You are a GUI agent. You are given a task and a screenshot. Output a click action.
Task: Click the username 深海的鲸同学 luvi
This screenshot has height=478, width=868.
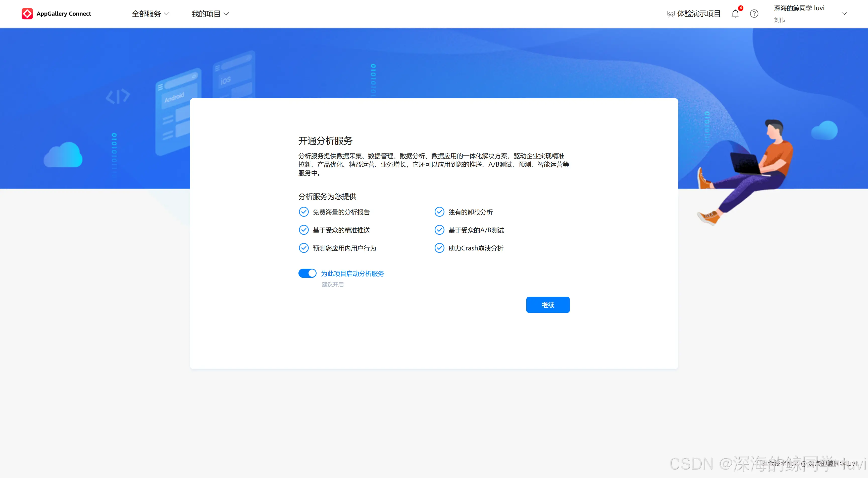tap(799, 9)
